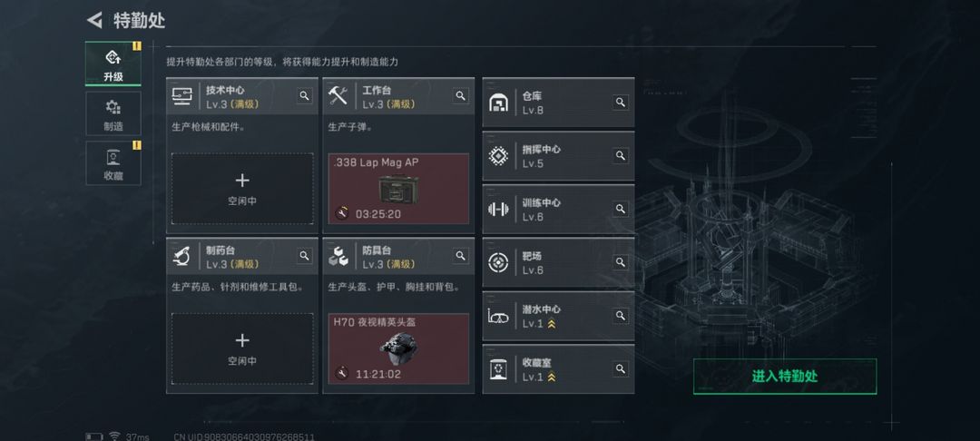Open the .338 Lap Mag AP production card
This screenshot has width=980, height=441.
coord(398,189)
